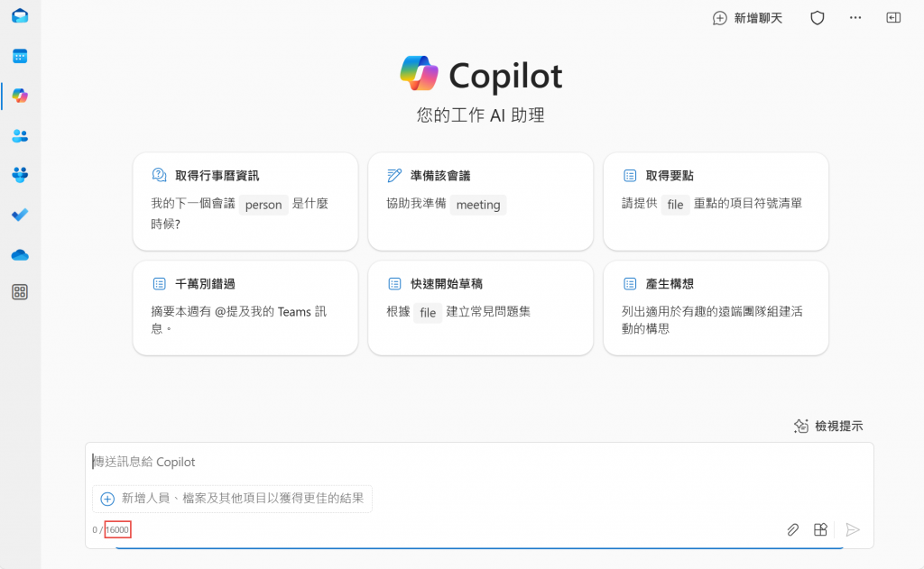The height and width of the screenshot is (569, 924).
Task: Select the 準備該會議 prompt card
Action: tap(481, 201)
